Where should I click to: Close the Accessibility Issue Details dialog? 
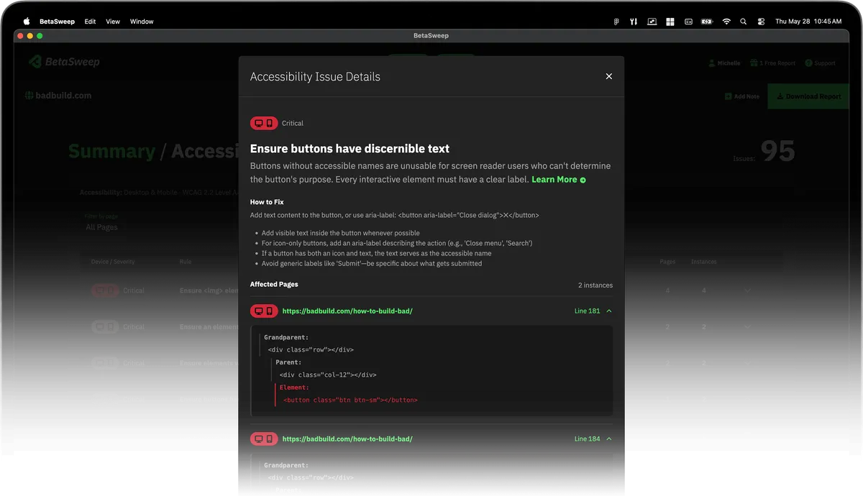(609, 76)
